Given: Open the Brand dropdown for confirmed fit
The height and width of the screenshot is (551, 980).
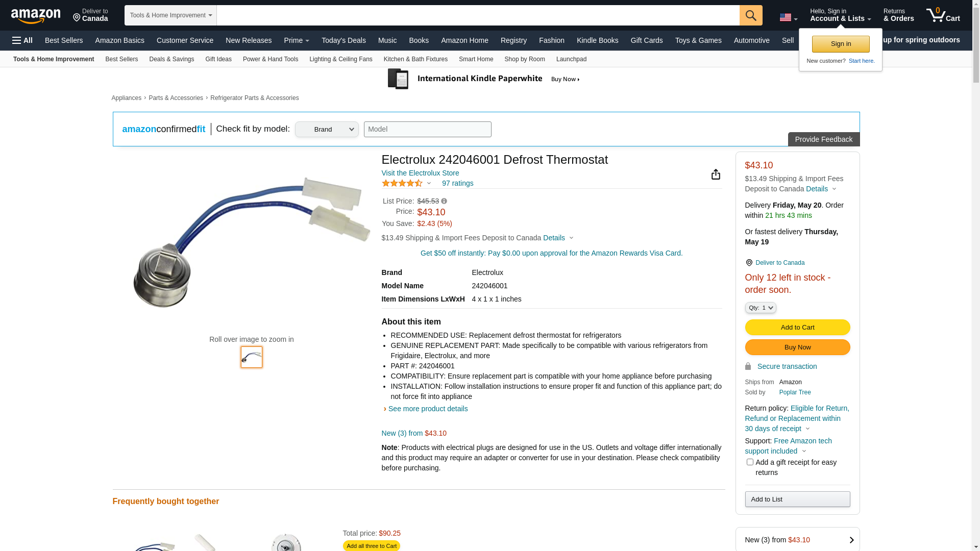Looking at the screenshot, I should coord(327,130).
